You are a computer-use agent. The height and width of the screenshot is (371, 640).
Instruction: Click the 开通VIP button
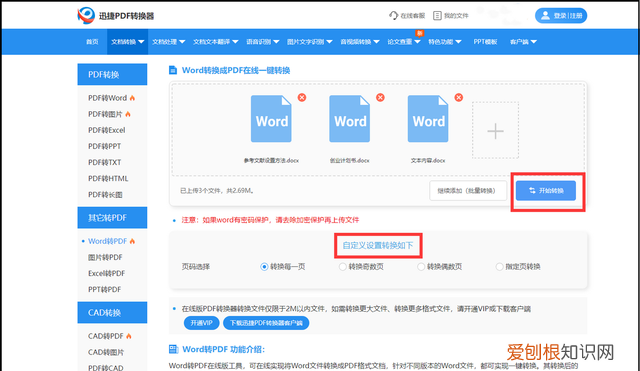[202, 323]
